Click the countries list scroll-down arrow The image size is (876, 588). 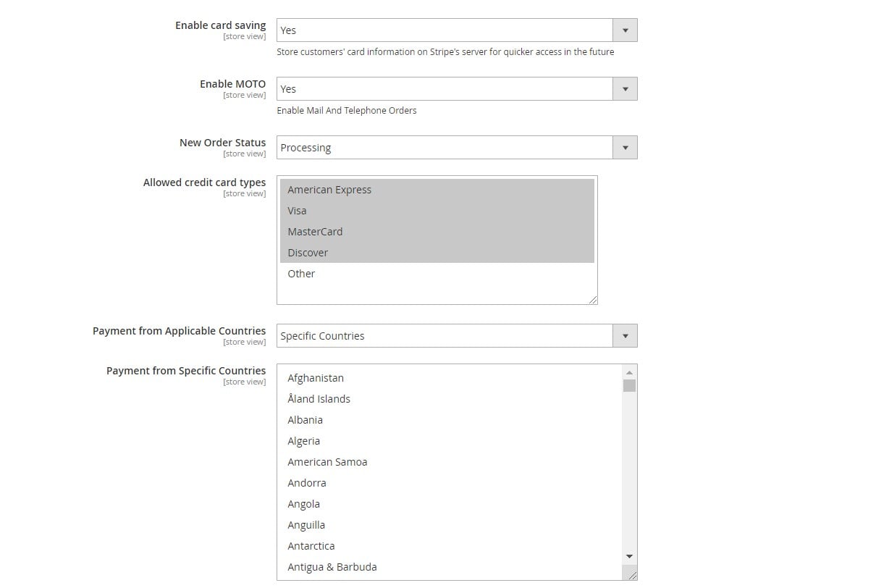coord(629,556)
